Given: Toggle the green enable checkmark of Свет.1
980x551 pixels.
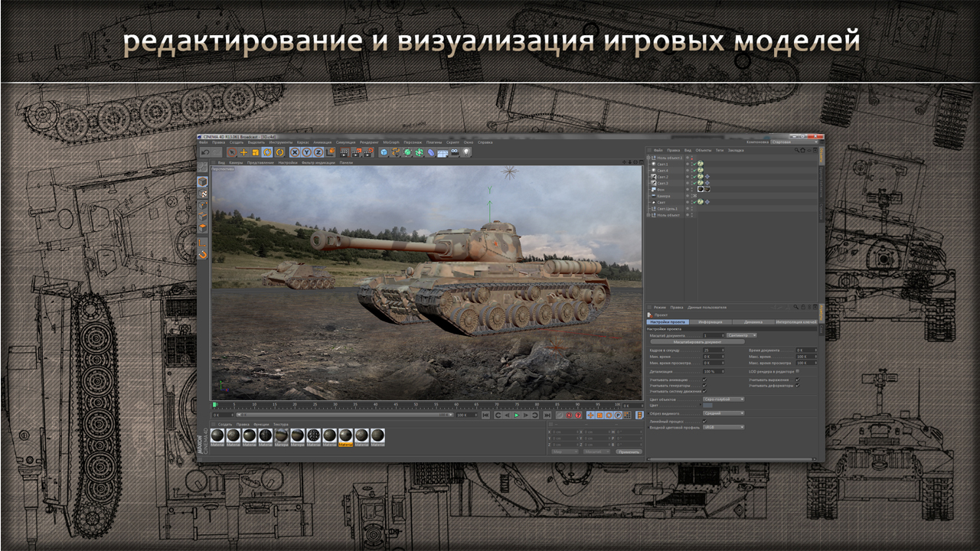Looking at the screenshot, I should pyautogui.click(x=695, y=164).
